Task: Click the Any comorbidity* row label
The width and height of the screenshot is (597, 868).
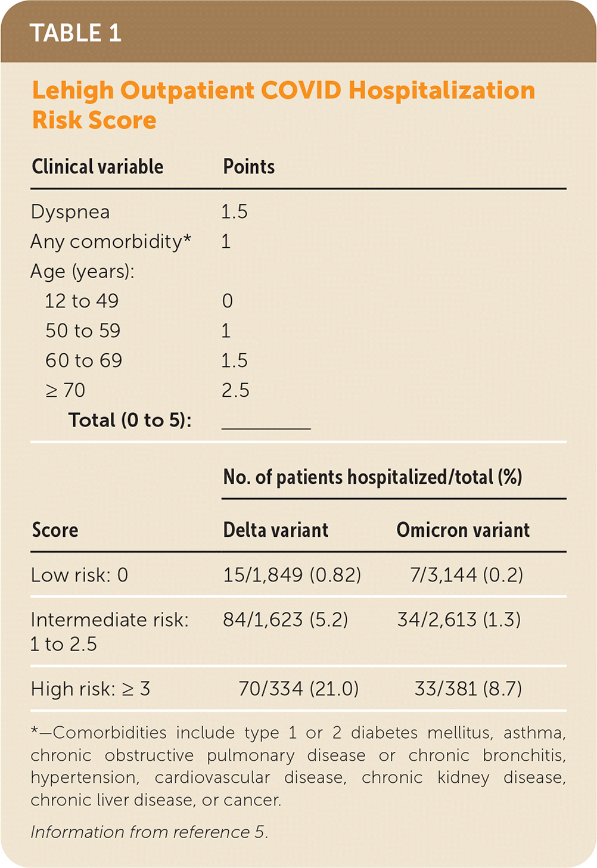Action: point(111,242)
